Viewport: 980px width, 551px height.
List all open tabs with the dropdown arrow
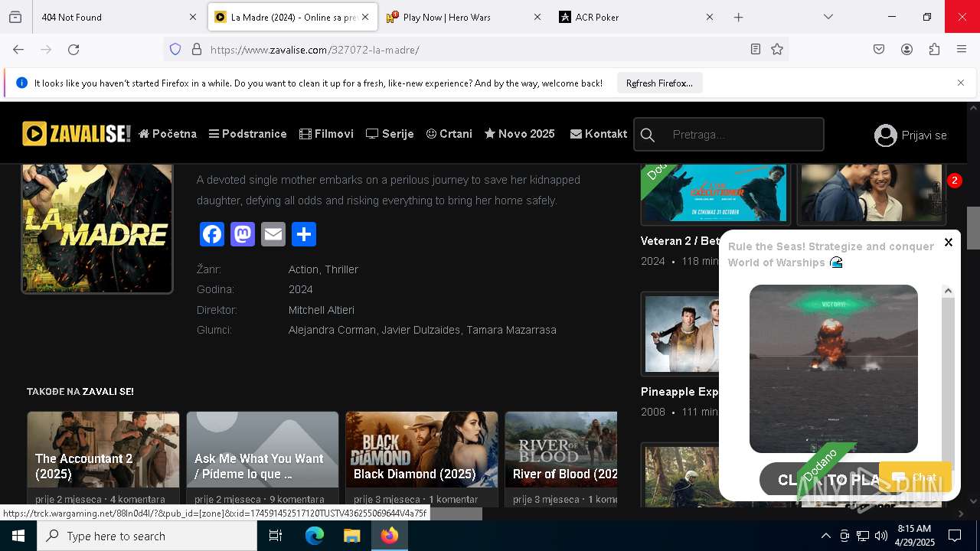(x=828, y=17)
